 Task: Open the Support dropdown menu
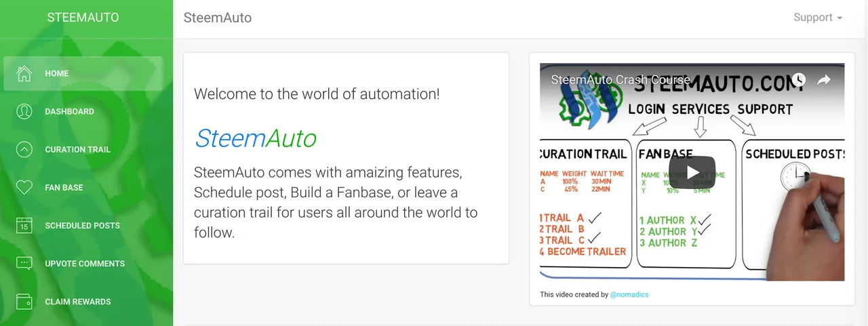(818, 18)
